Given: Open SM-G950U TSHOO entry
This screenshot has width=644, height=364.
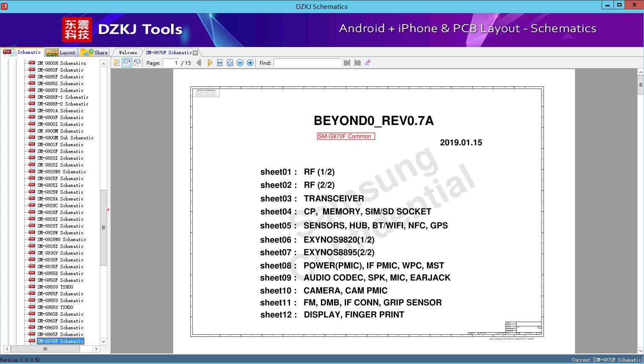Looking at the screenshot, I should pos(55,287).
